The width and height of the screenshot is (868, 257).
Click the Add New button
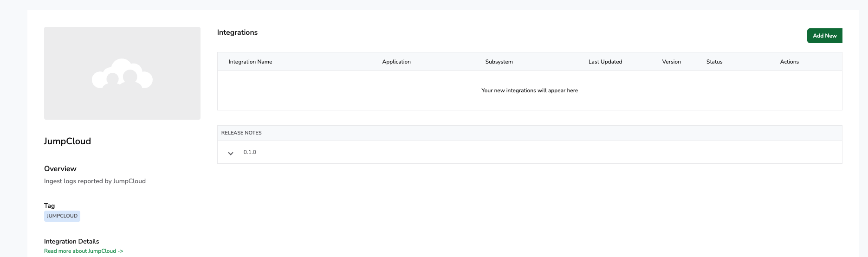824,36
